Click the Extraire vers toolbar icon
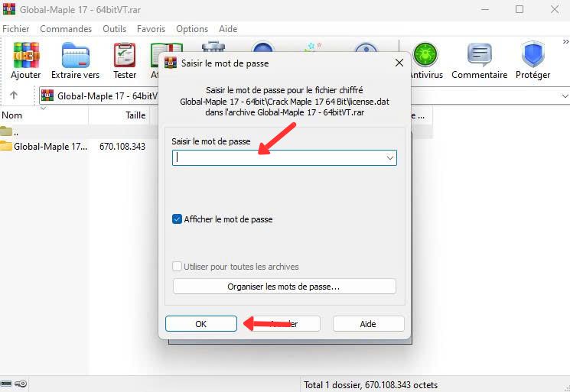 click(75, 57)
